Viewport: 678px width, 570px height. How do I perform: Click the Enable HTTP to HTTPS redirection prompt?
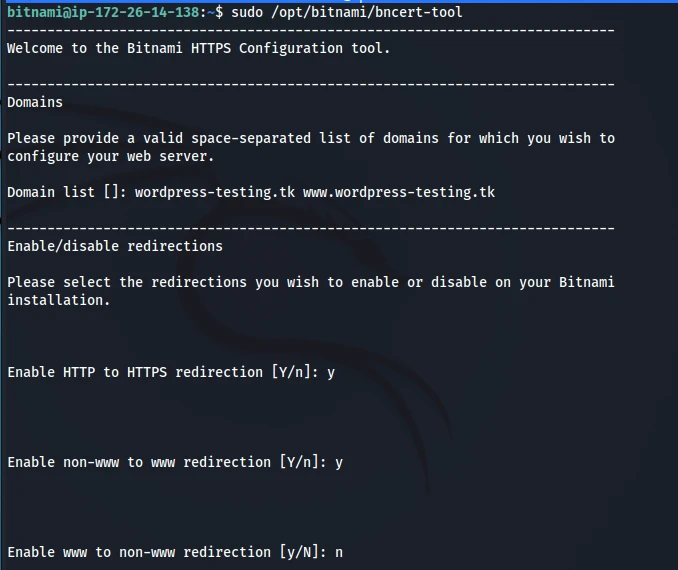135,372
